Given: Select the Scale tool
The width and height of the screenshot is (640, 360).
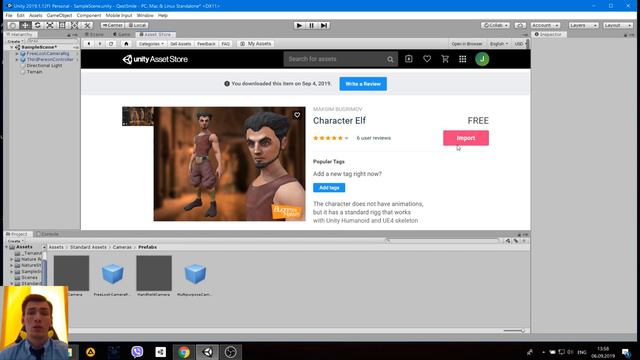Looking at the screenshot, I should [x=50, y=25].
